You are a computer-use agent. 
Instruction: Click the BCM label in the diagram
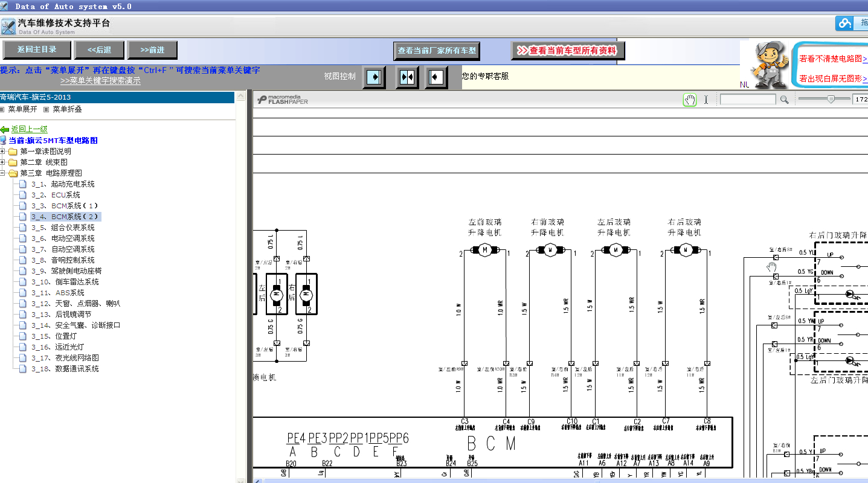click(x=491, y=444)
